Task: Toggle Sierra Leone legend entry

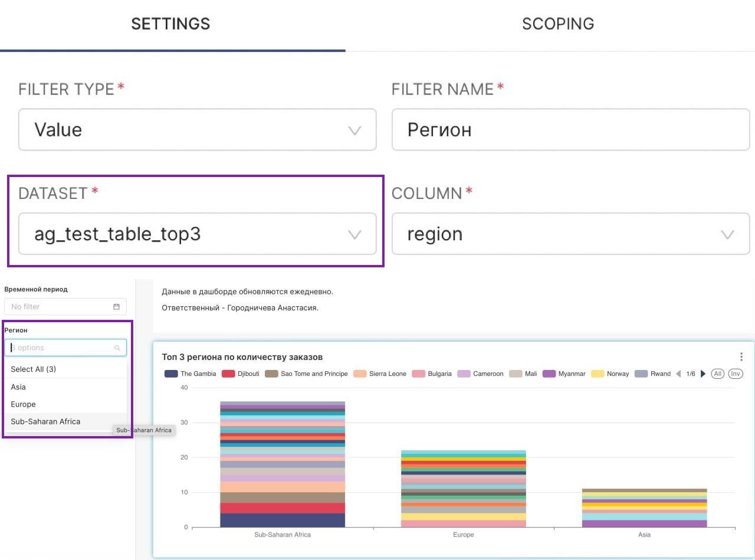Action: pyautogui.click(x=380, y=374)
